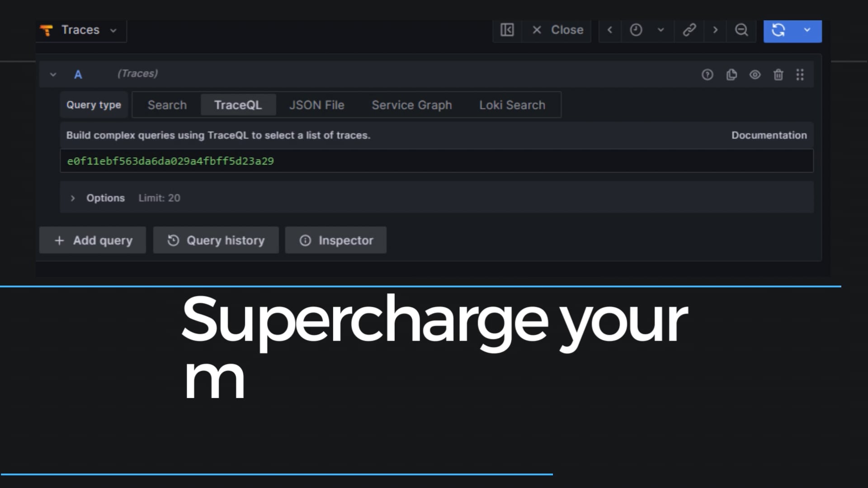Click the Add query button
This screenshot has height=488, width=868.
coord(92,240)
